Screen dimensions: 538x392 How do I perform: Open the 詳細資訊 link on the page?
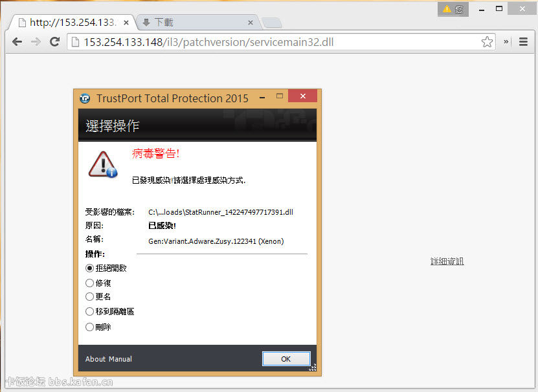coord(447,261)
